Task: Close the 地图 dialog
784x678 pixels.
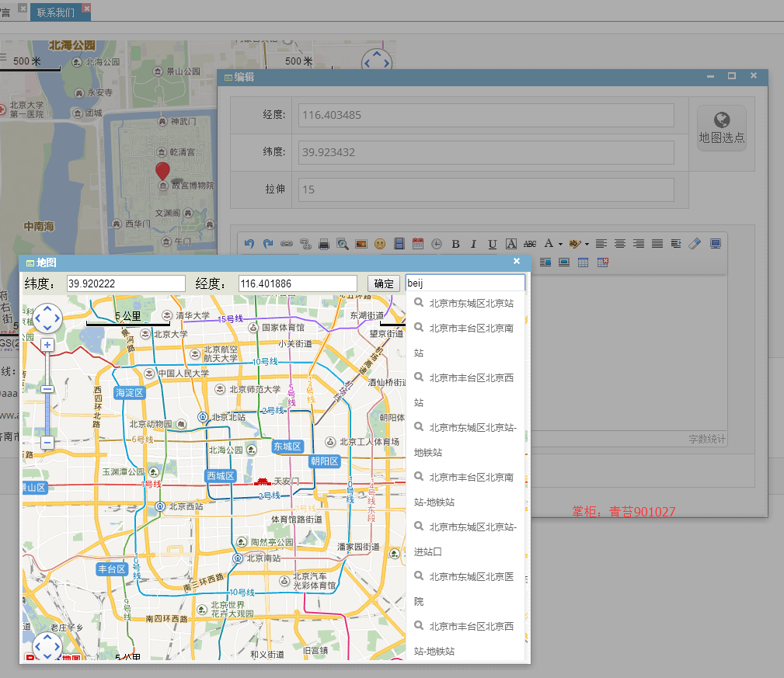Action: click(x=517, y=261)
